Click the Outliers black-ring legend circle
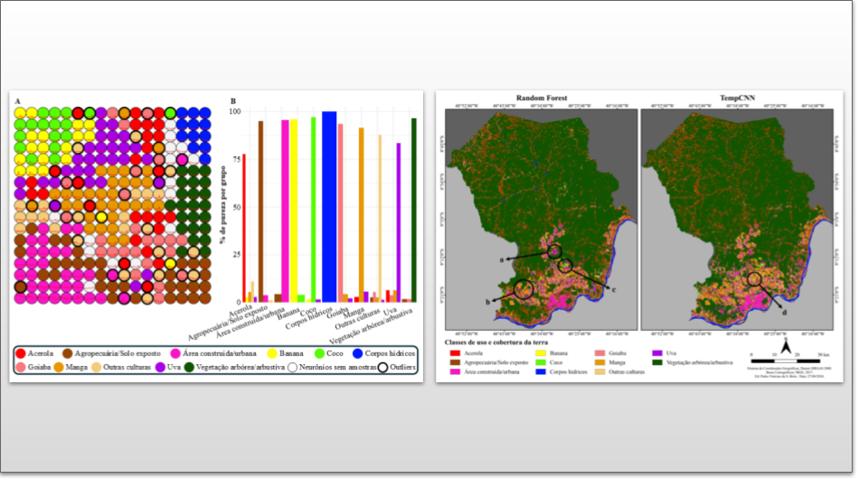The image size is (868, 488). (383, 368)
